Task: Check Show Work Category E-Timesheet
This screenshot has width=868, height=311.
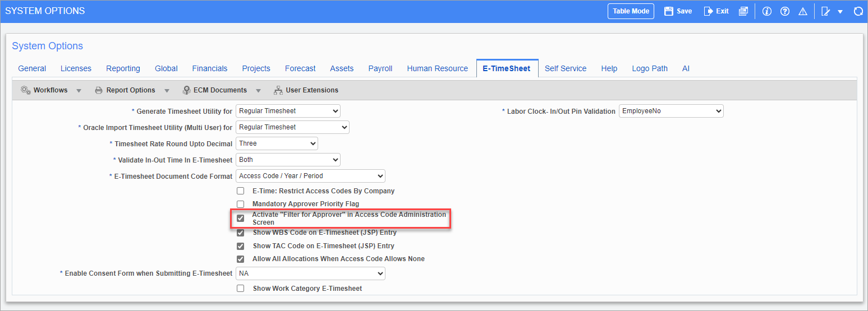Action: pyautogui.click(x=240, y=289)
